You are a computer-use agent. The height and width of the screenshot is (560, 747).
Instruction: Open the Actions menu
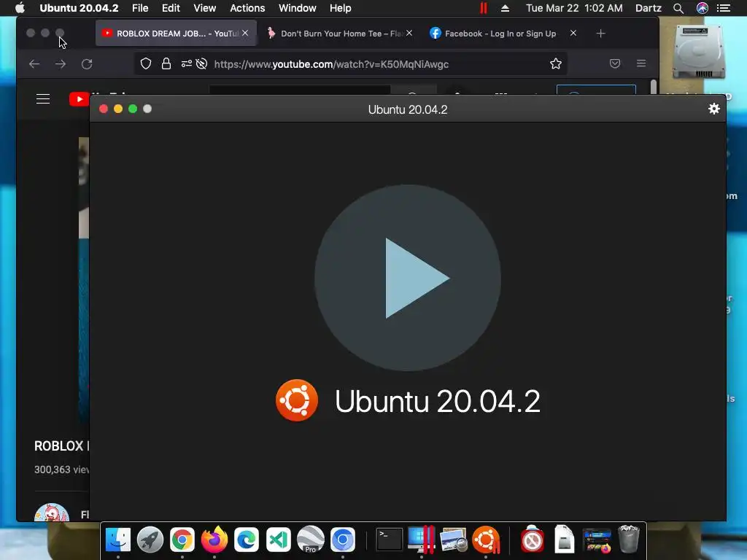coord(247,8)
